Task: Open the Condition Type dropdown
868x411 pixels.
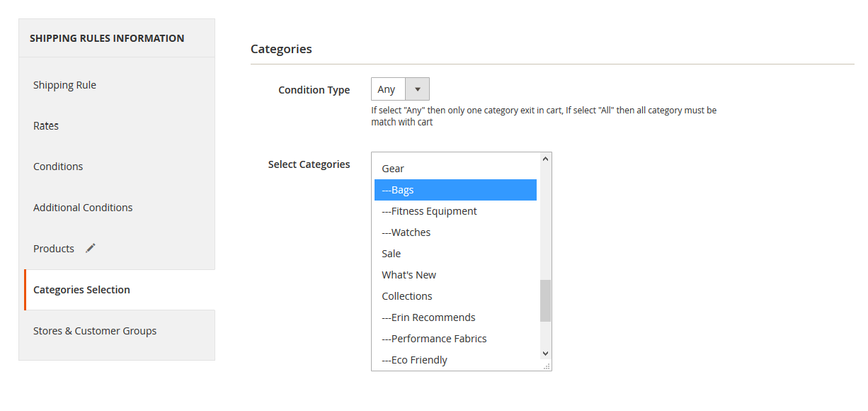Action: tap(399, 89)
